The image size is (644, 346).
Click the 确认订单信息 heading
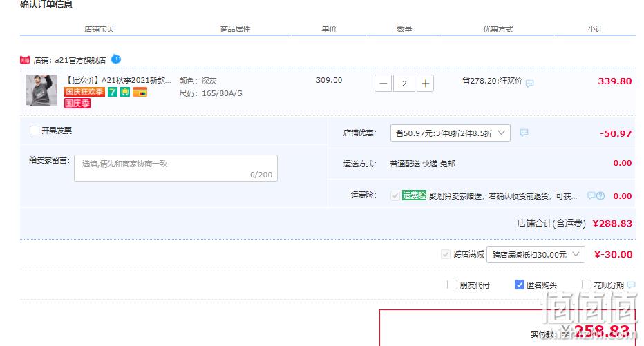pyautogui.click(x=46, y=5)
